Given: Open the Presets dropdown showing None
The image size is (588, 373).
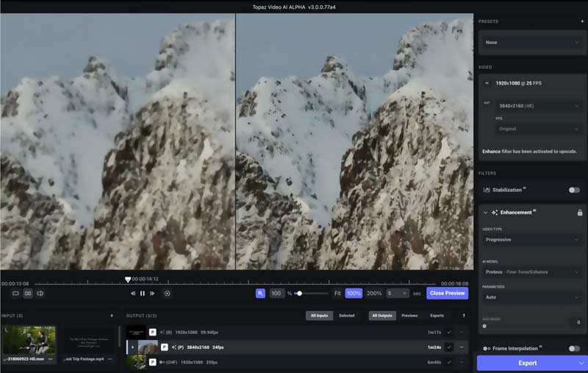Looking at the screenshot, I should (x=532, y=43).
